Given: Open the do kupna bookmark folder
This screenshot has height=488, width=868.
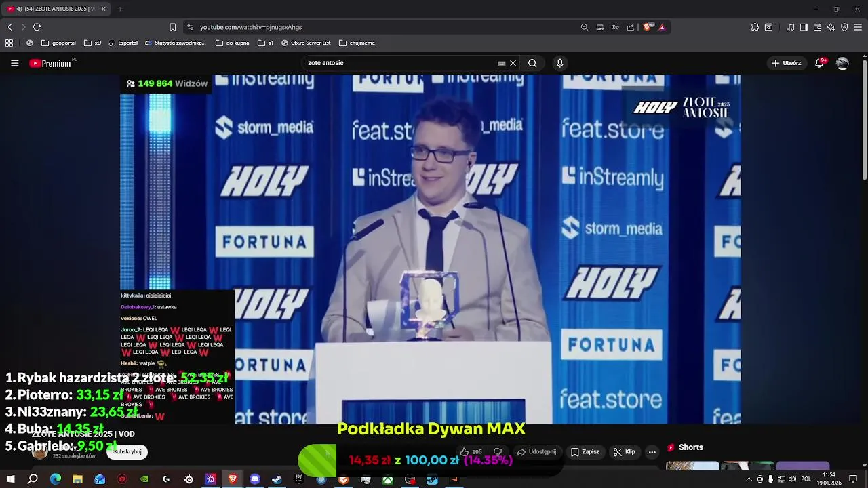Looking at the screenshot, I should coord(233,43).
